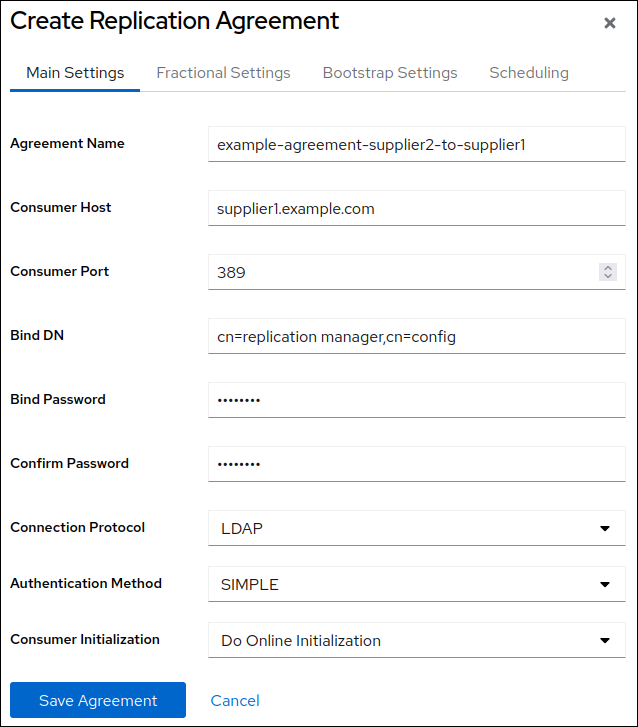This screenshot has height=727, width=638.
Task: Focus the Agreement Name text field
Action: [x=416, y=144]
